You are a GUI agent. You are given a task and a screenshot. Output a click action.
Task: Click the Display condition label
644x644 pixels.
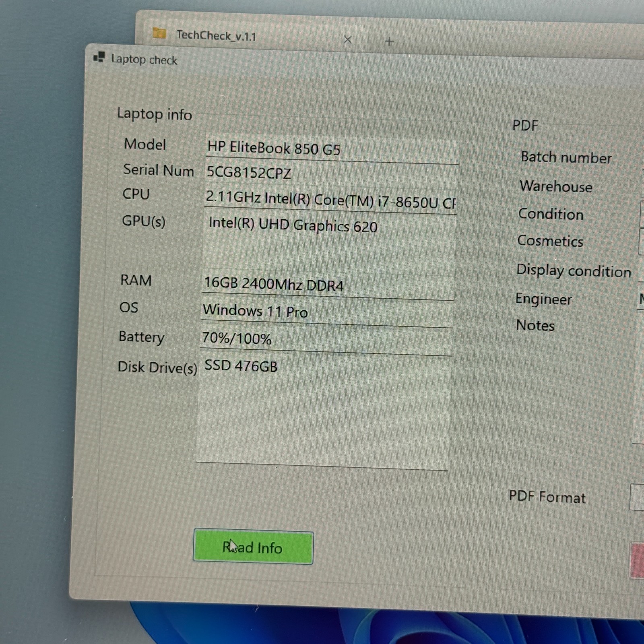pos(574,270)
